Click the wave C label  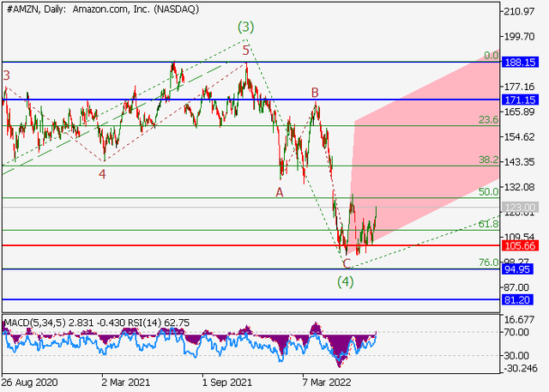[x=347, y=263]
